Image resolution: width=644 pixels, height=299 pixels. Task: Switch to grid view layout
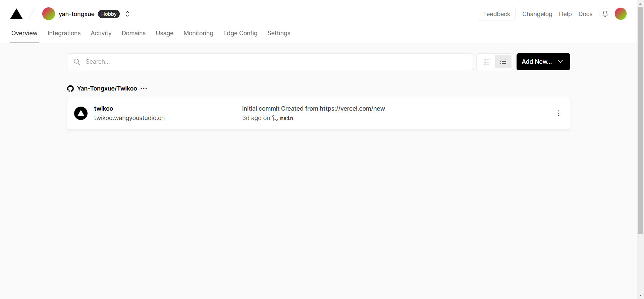pyautogui.click(x=486, y=62)
